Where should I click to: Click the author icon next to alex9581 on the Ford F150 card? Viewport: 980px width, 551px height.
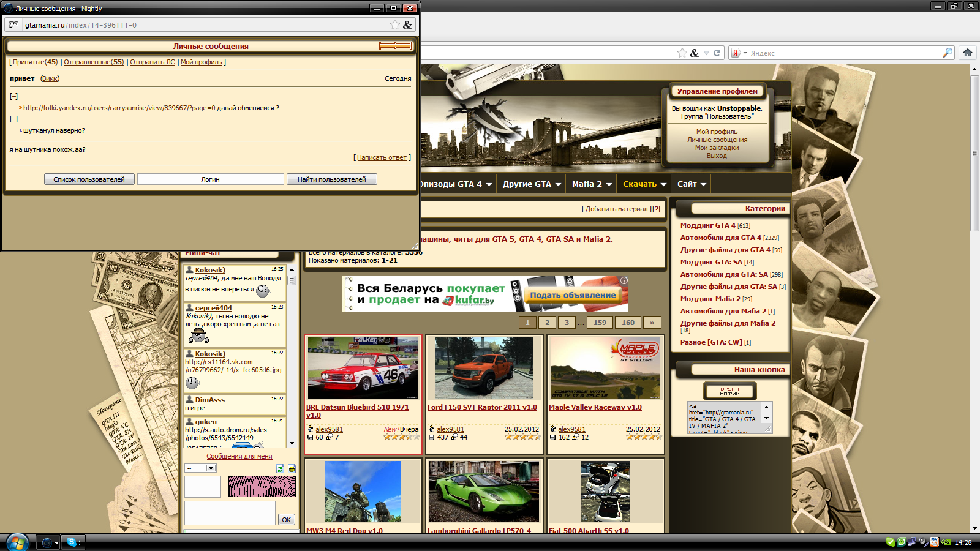[432, 429]
